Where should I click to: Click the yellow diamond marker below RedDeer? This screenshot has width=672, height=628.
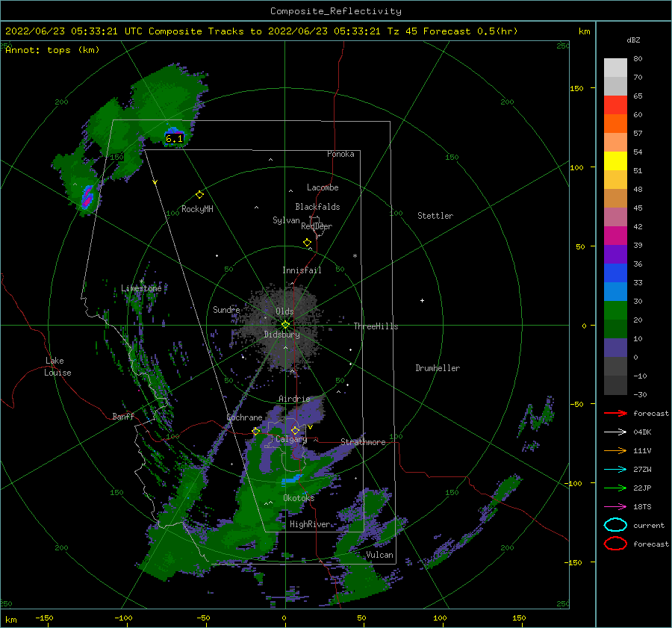(308, 243)
